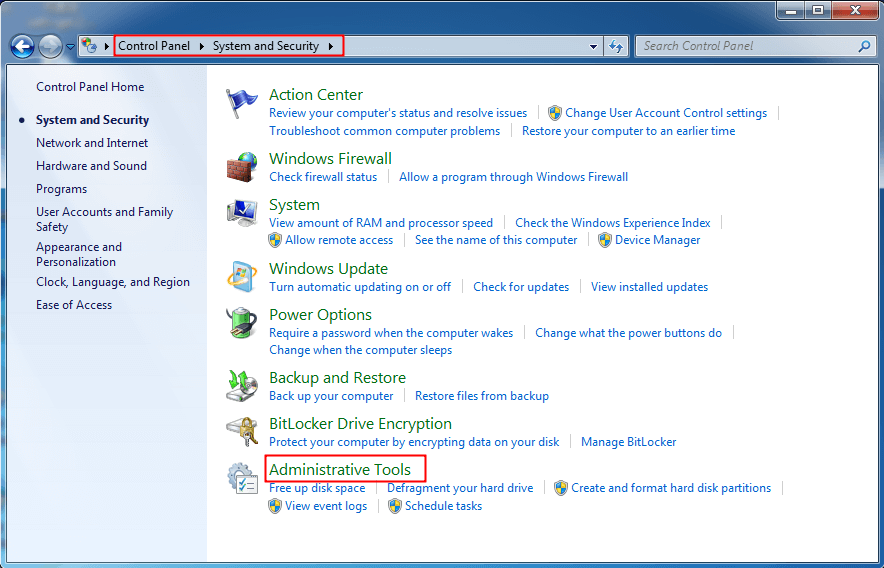This screenshot has width=884, height=568.
Task: Open Clock, Language, and Region category
Action: point(113,282)
